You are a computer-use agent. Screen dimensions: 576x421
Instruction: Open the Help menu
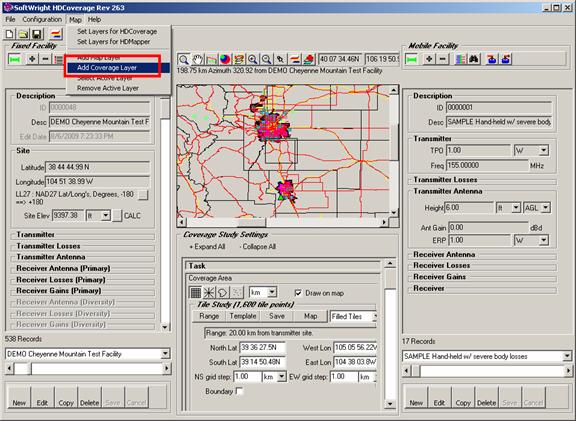click(x=94, y=19)
